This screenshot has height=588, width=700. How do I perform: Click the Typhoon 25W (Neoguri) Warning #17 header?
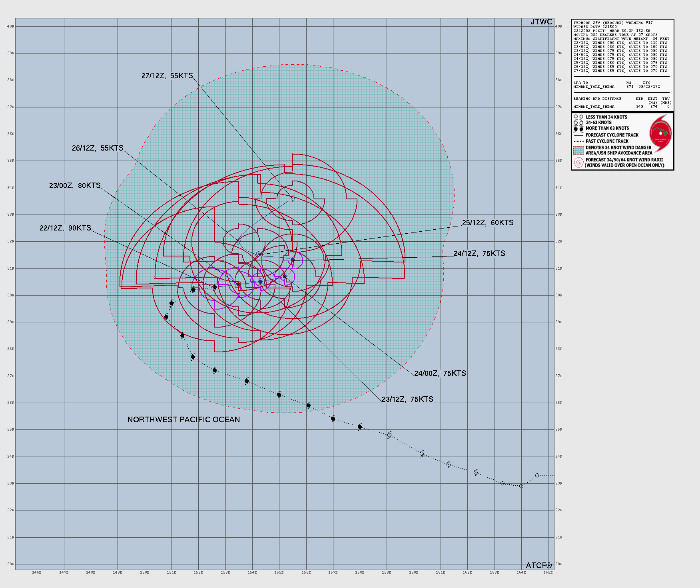tap(613, 23)
